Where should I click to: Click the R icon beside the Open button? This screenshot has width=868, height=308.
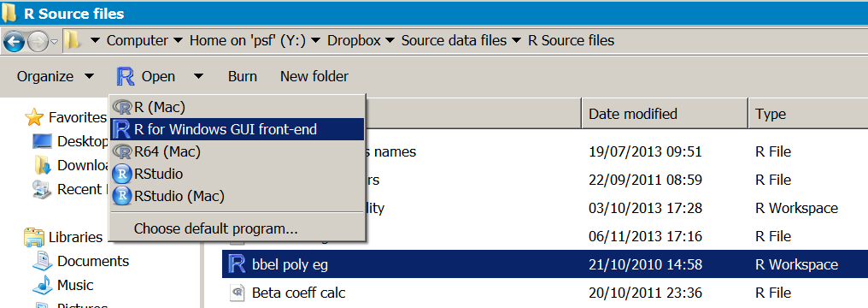(x=126, y=76)
